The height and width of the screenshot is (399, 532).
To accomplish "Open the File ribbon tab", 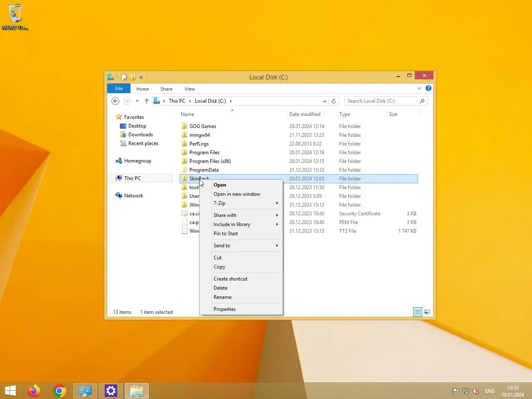I will (119, 89).
